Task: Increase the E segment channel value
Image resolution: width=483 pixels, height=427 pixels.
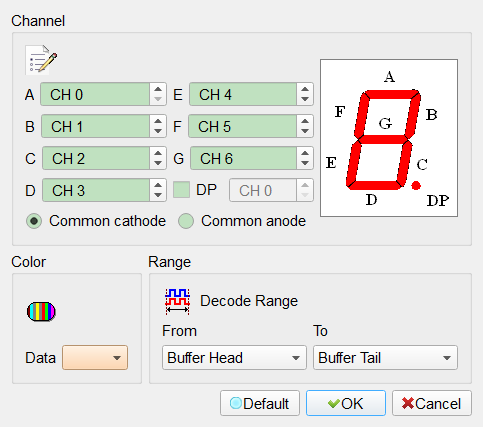Action: click(305, 89)
